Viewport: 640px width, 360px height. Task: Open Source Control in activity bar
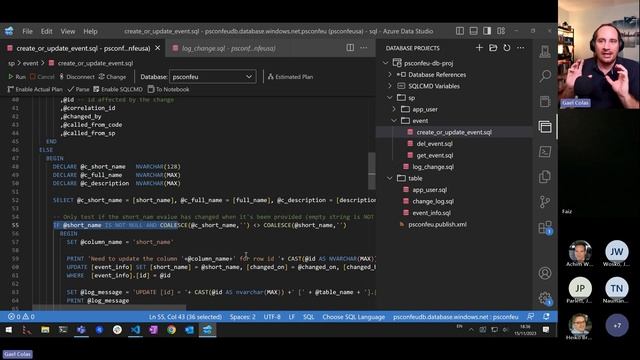[x=545, y=202]
